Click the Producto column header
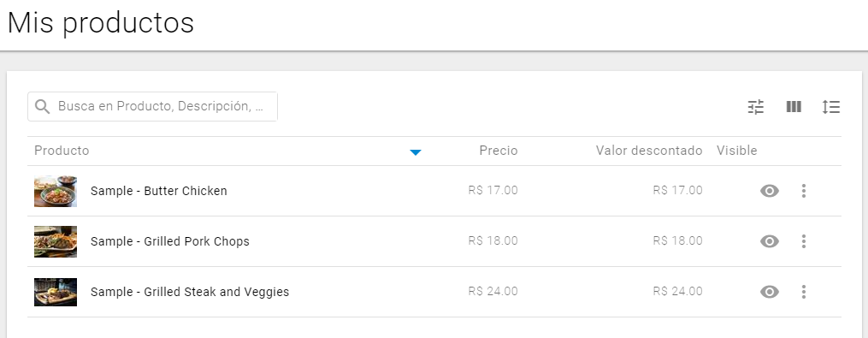 tap(62, 151)
